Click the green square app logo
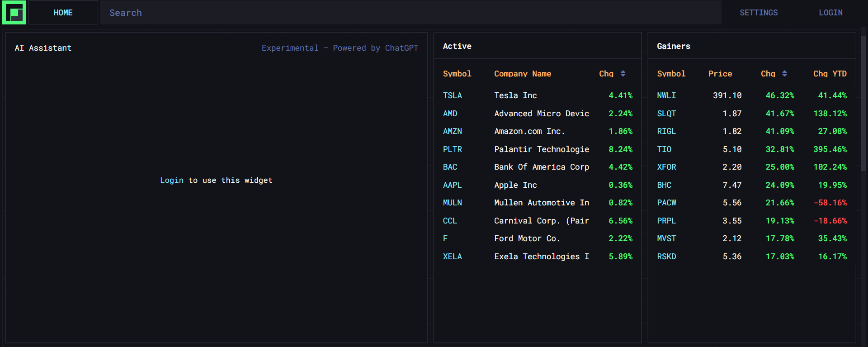Viewport: 868px width, 347px height. click(14, 13)
